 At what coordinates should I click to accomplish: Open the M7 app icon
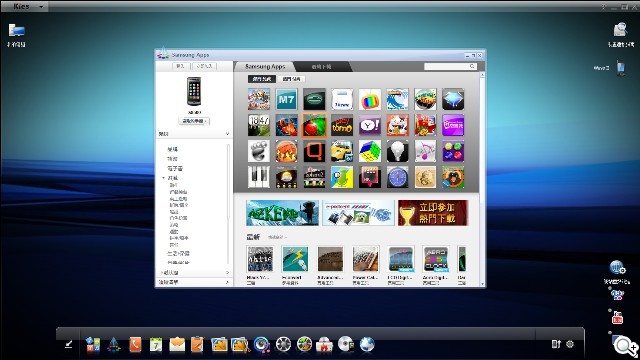(x=287, y=99)
